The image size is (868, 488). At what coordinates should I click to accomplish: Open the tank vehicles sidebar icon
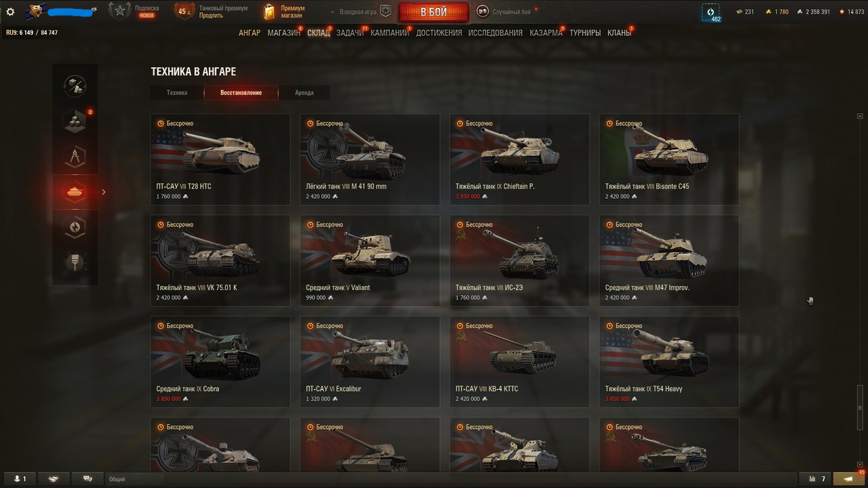coord(75,192)
